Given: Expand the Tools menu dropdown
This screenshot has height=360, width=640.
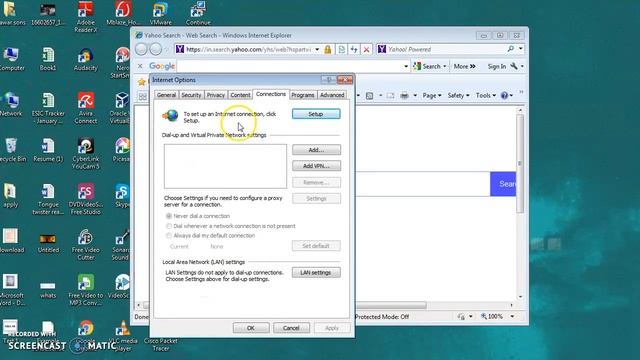Looking at the screenshot, I should coord(486,96).
